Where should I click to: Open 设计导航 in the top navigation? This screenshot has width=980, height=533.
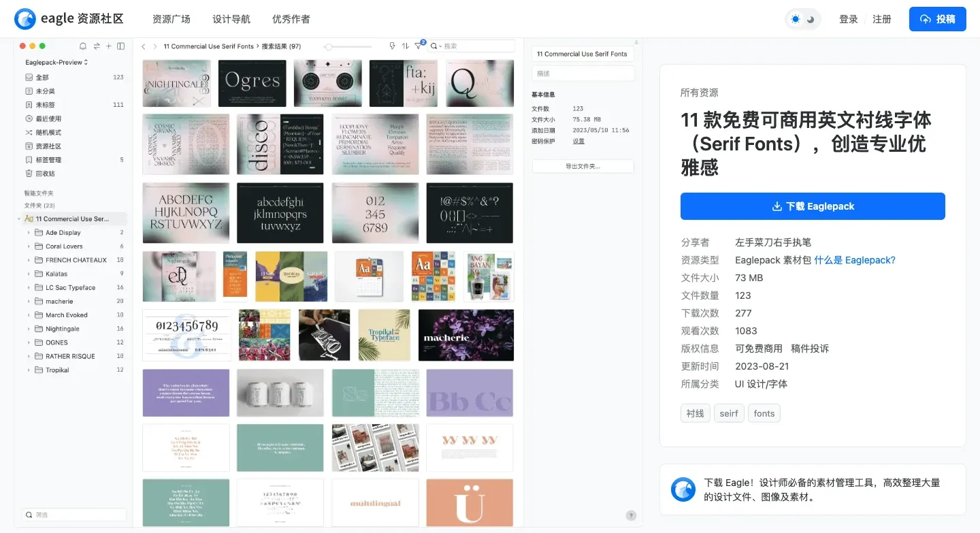coord(231,19)
